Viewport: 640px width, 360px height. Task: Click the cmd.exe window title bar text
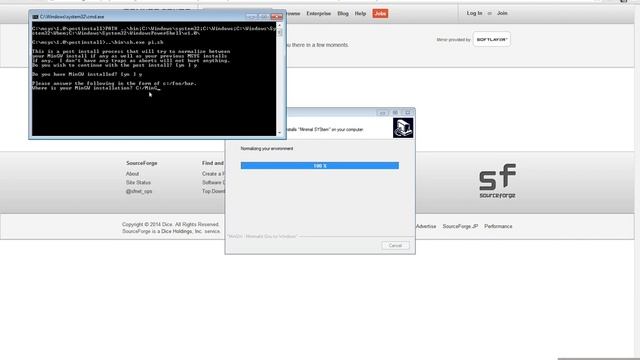click(x=72, y=17)
